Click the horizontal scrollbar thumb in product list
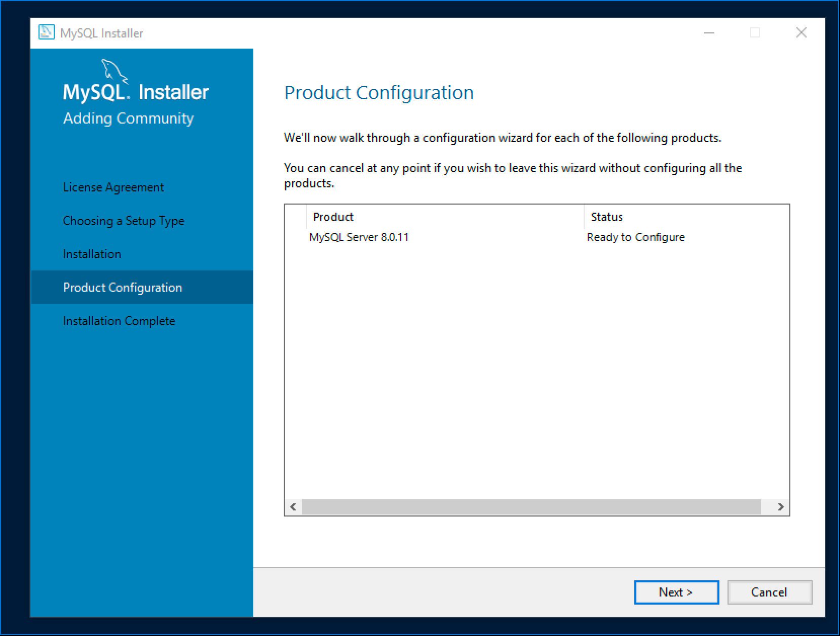Screen dimensions: 840x636 pos(531,507)
